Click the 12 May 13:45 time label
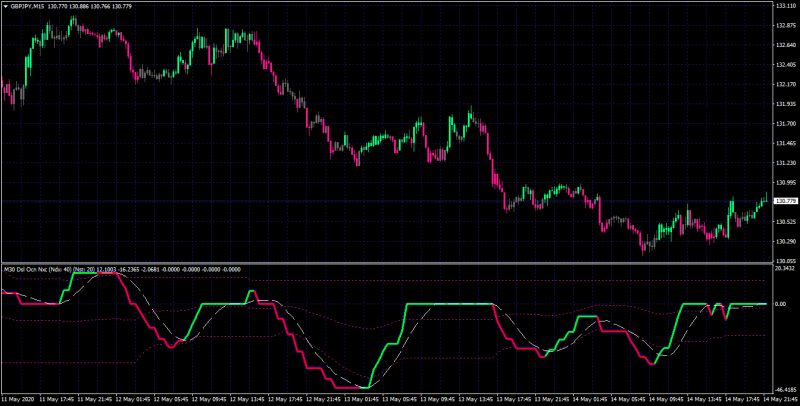Viewport: 800px width, 406px height. [x=247, y=399]
